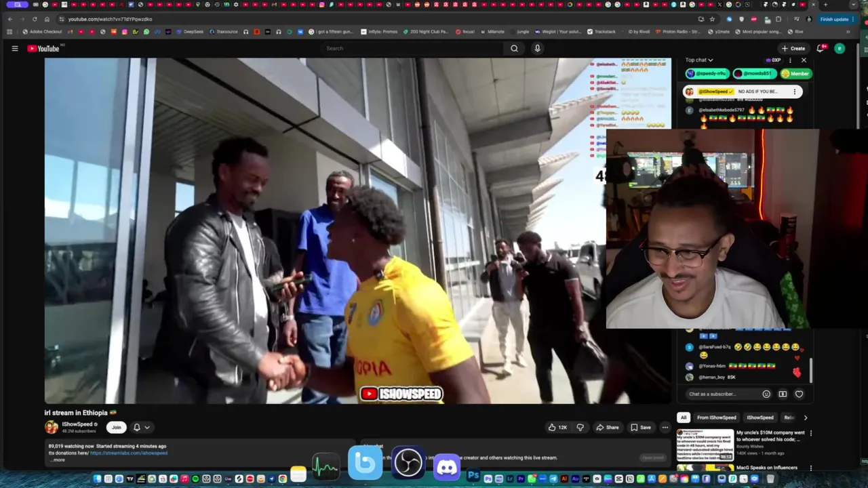Open the streamlabs donation link

pyautogui.click(x=129, y=453)
